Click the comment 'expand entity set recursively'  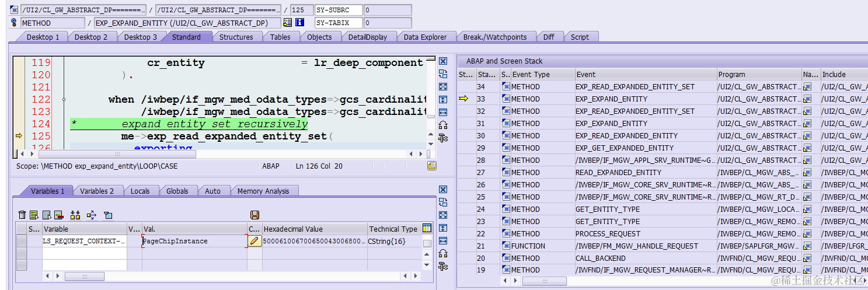tap(214, 124)
